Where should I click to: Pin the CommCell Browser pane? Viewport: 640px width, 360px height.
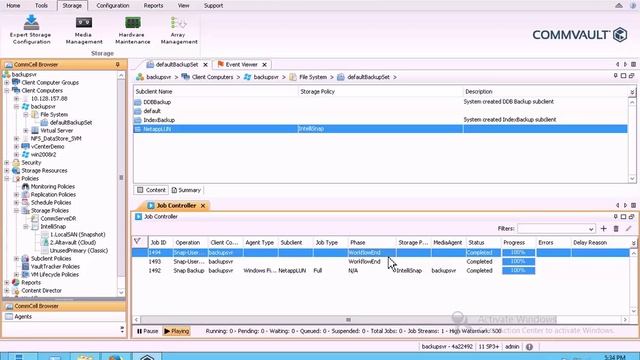[x=118, y=64]
